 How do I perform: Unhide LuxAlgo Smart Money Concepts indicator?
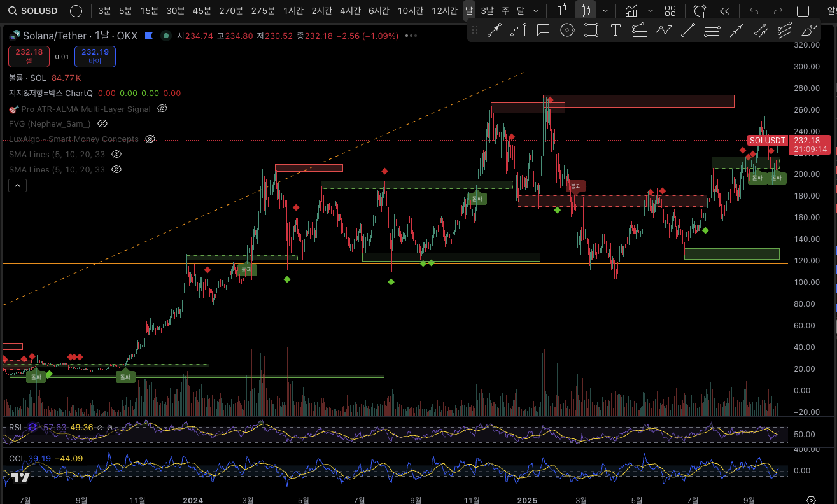tap(150, 139)
